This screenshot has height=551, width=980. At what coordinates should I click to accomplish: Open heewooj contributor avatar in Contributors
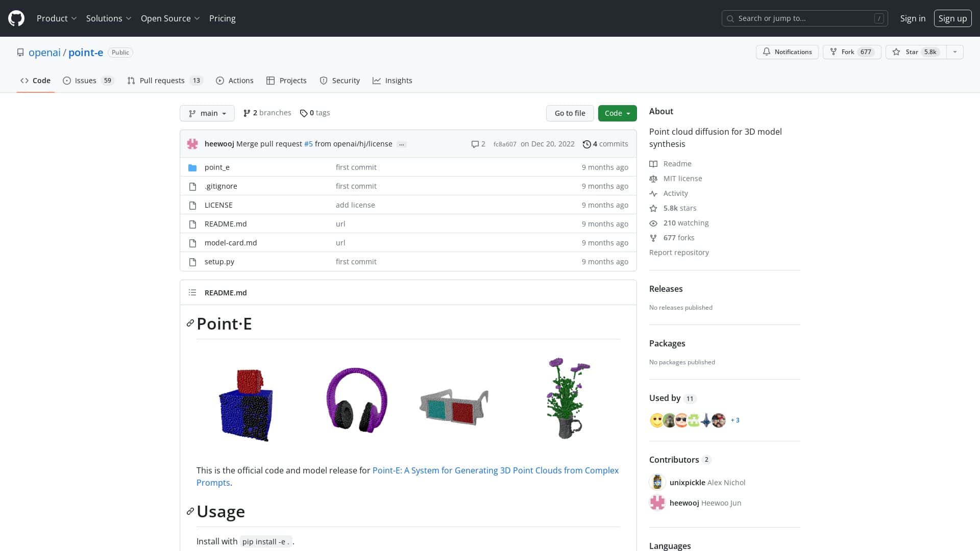pyautogui.click(x=657, y=503)
